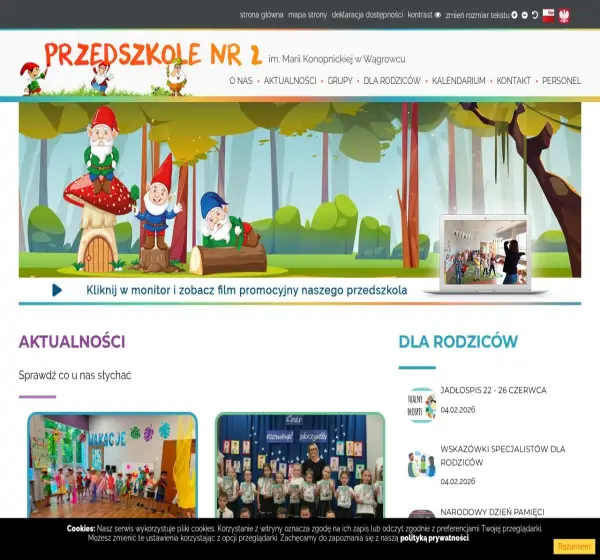Open the KALENDARIUM menu item
Image resolution: width=600 pixels, height=560 pixels.
pos(458,81)
